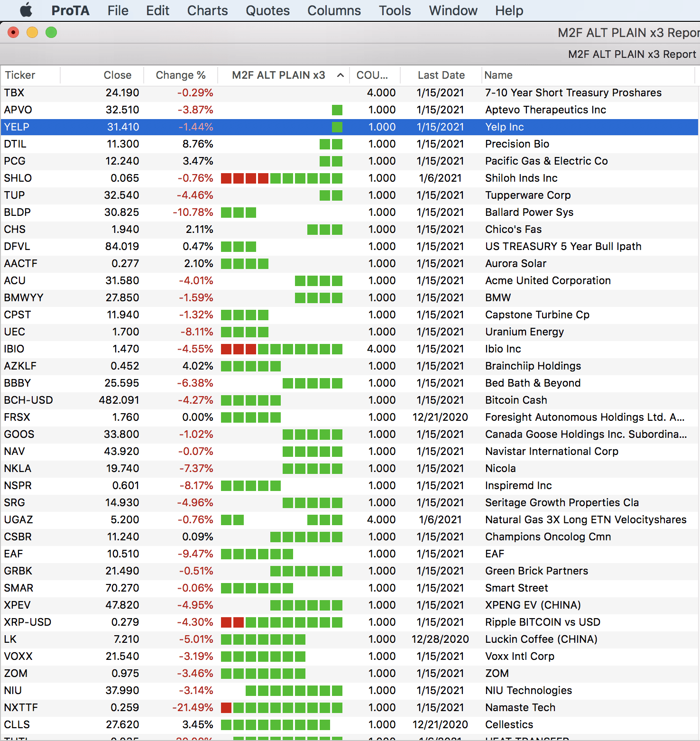Click the SHLO close value 0.065
The width and height of the screenshot is (700, 741).
[x=125, y=178]
